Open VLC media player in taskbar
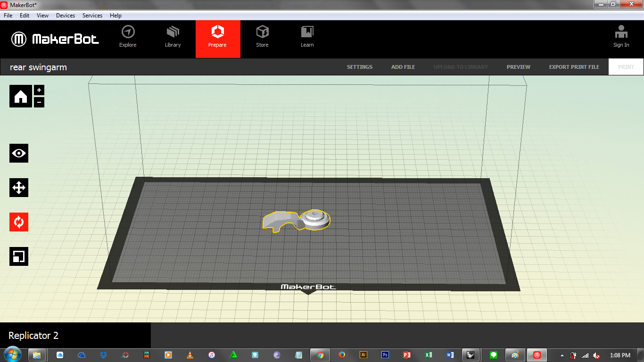Screen dimensions: 644x362 (x=190, y=355)
